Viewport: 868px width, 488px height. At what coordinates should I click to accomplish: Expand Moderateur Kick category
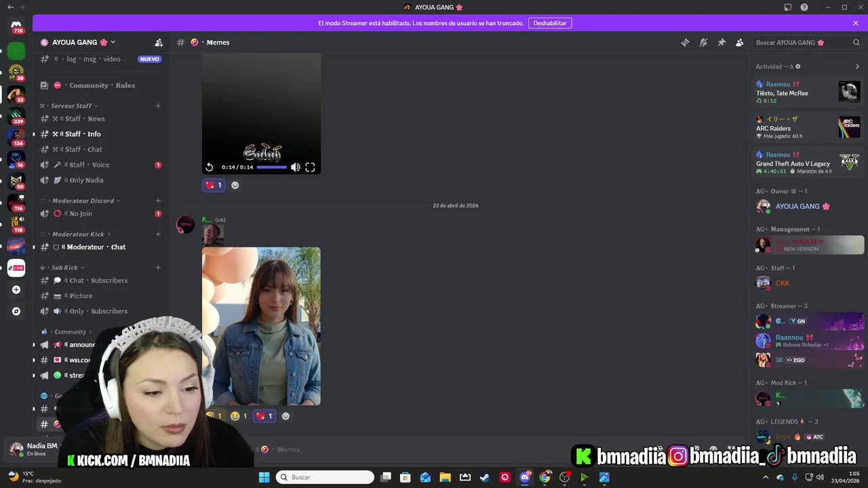pyautogui.click(x=75, y=234)
